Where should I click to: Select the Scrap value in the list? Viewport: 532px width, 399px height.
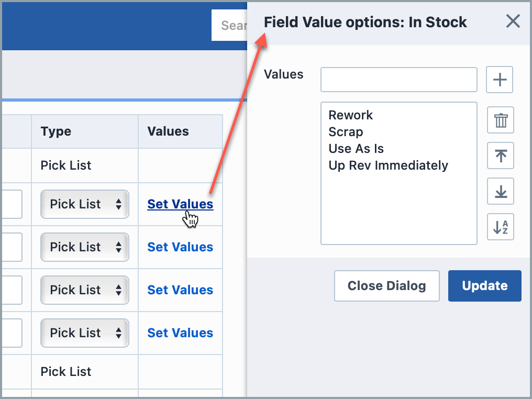(346, 131)
